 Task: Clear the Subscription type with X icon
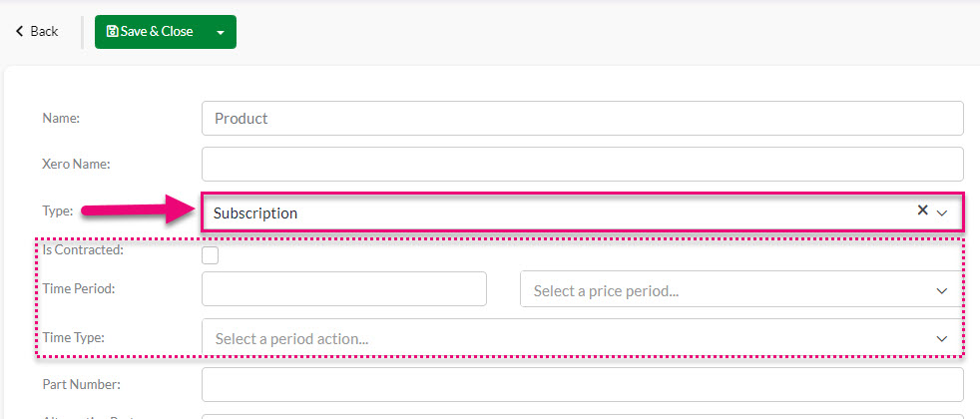click(x=922, y=210)
